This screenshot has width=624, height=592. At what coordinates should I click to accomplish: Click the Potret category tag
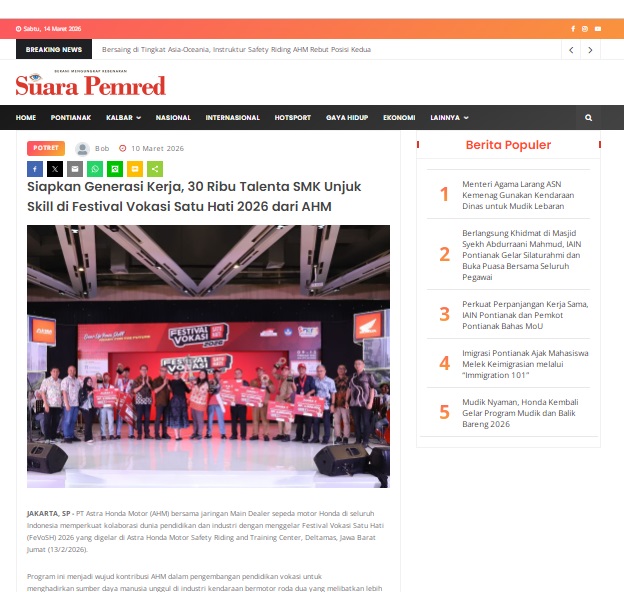(x=46, y=147)
